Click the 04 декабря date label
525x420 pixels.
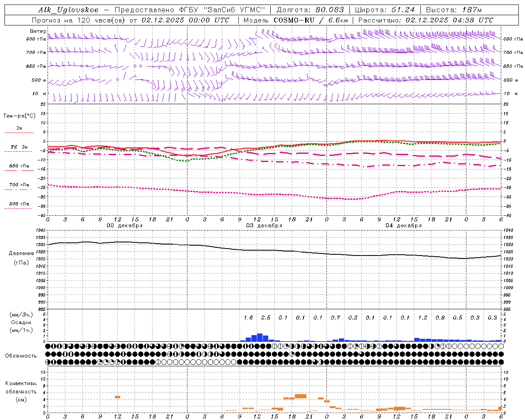click(404, 226)
